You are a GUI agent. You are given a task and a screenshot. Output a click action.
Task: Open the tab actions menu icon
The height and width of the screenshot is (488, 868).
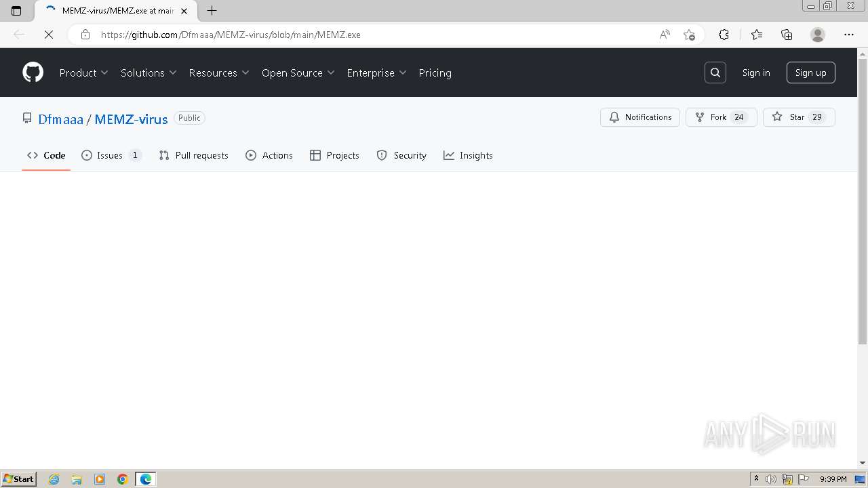(16, 11)
